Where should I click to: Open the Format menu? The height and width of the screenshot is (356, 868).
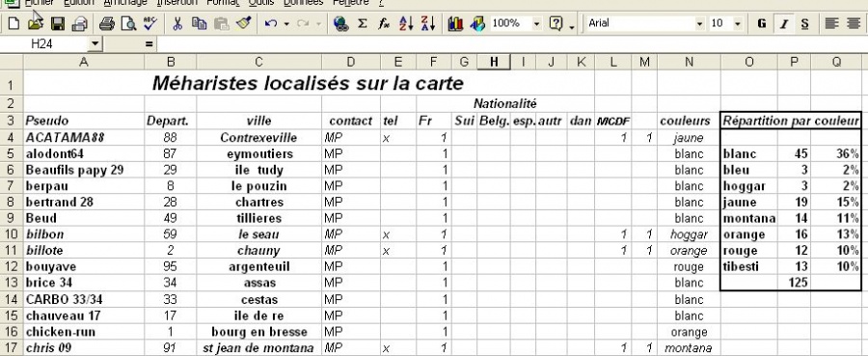coord(223,3)
